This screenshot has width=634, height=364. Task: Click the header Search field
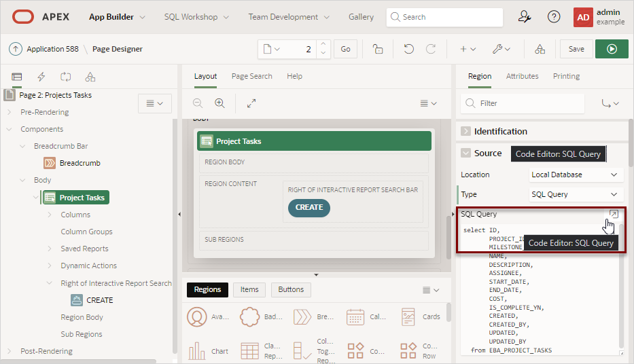pyautogui.click(x=444, y=17)
